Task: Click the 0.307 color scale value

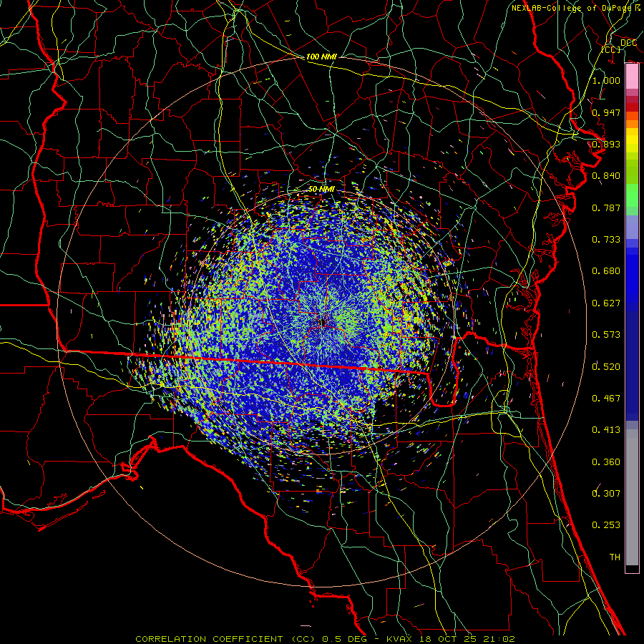Action: point(606,494)
